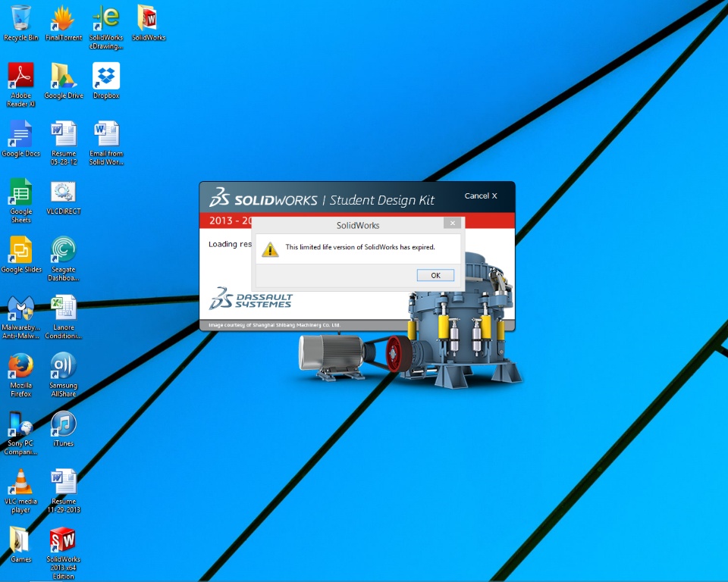Image resolution: width=728 pixels, height=582 pixels.
Task: Click the SolidWorks dialog title bar
Action: click(357, 225)
